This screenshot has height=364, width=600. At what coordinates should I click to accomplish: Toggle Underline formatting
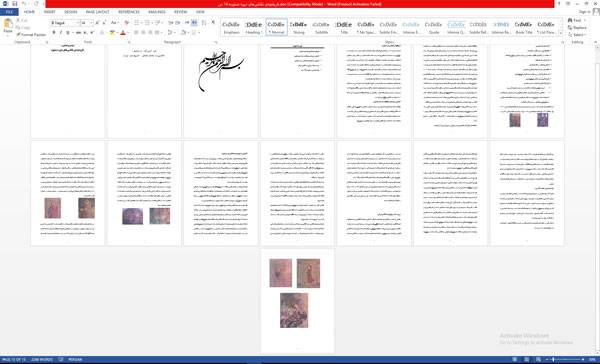(x=68, y=33)
